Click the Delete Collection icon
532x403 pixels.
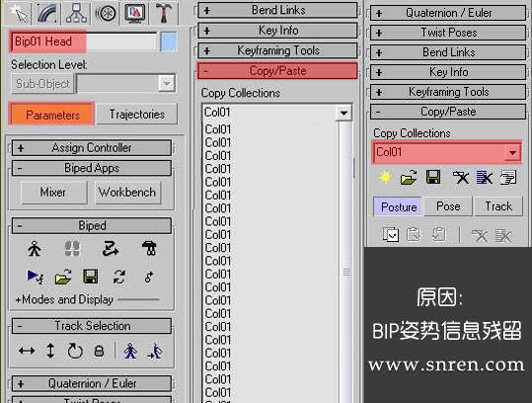[460, 177]
